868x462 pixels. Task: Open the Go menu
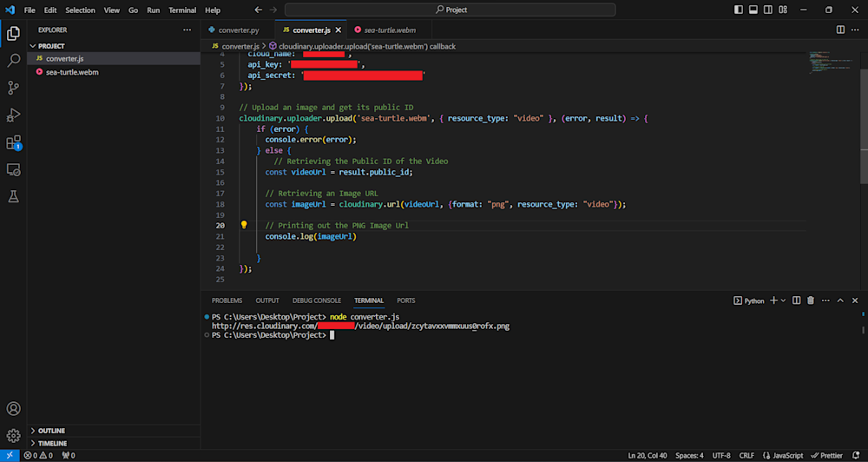134,10
